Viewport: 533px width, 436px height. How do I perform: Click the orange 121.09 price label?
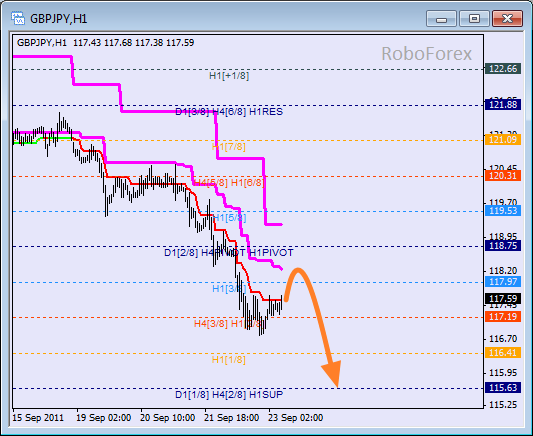(503, 140)
